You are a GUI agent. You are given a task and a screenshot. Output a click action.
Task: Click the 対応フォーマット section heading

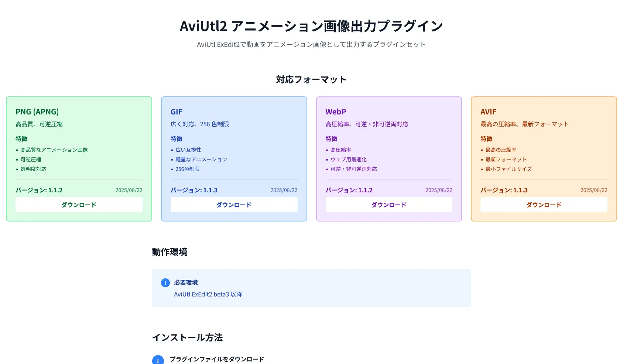point(311,79)
